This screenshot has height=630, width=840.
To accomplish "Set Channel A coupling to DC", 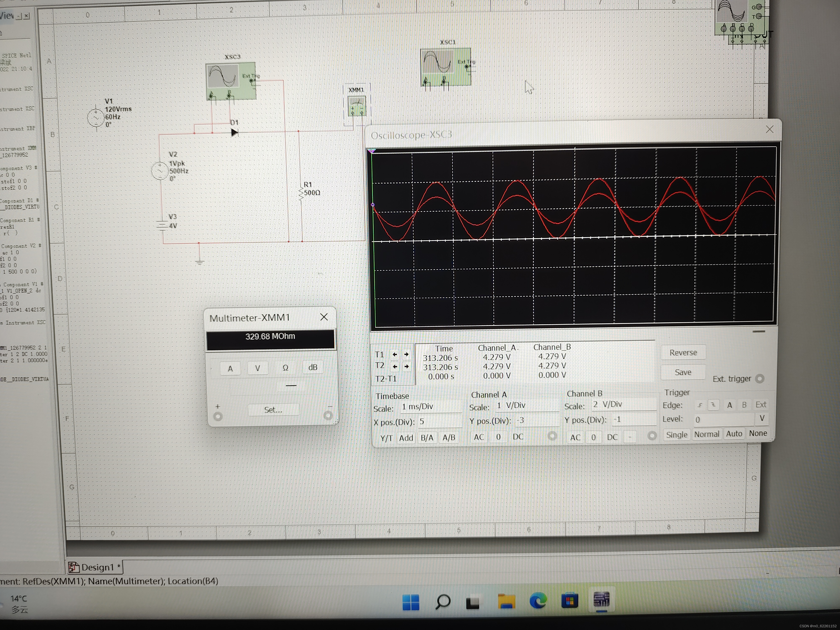I will pos(518,437).
